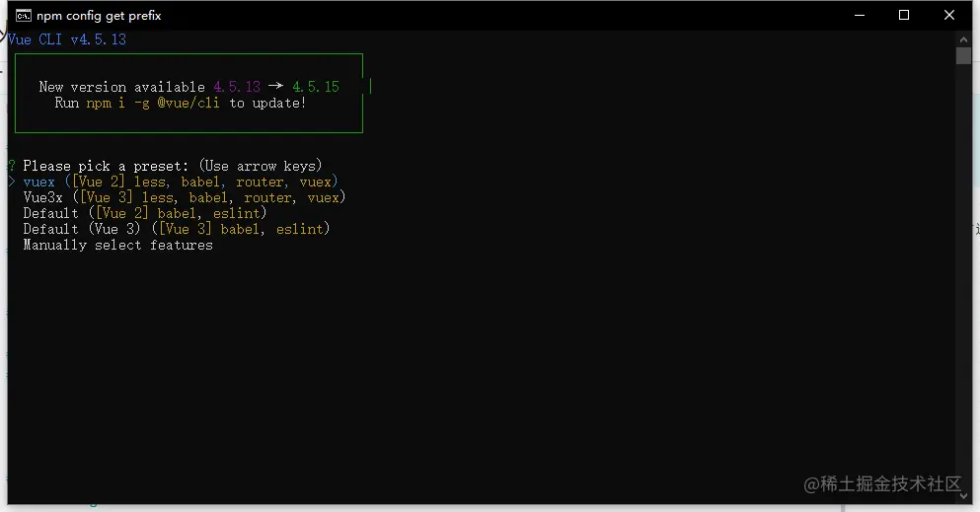The height and width of the screenshot is (512, 980).
Task: Select the Default Vue 2 babel eslint preset
Action: click(145, 213)
